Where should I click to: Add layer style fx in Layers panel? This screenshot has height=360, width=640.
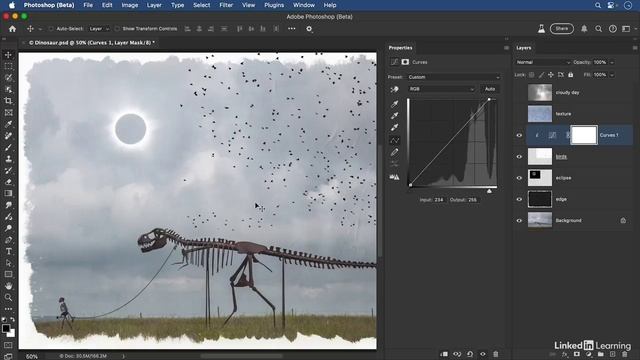564,354
